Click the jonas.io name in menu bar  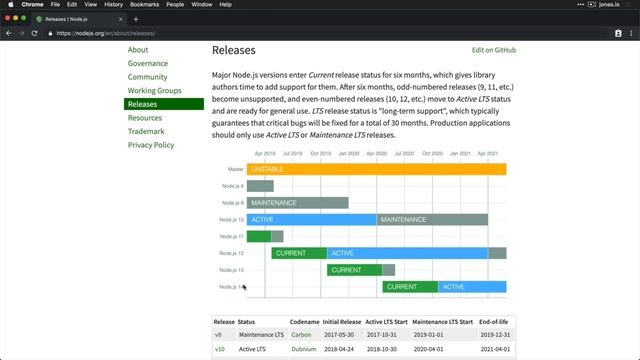[x=609, y=4]
